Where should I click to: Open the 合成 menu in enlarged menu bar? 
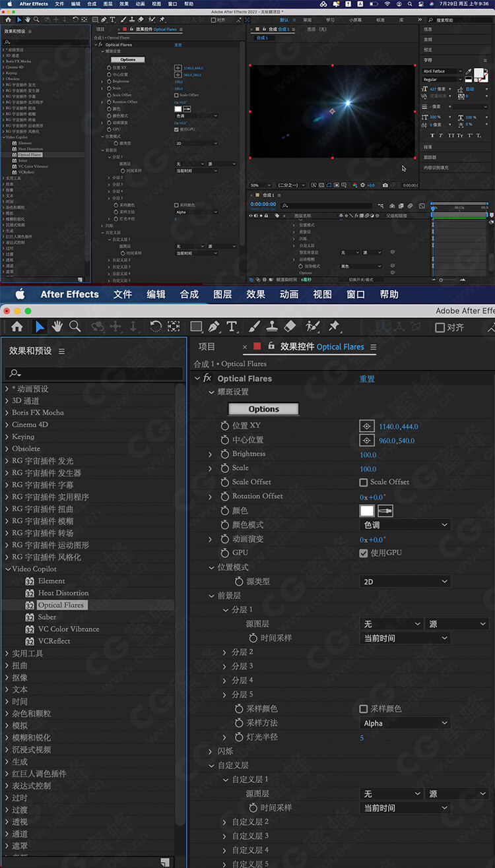click(x=189, y=294)
